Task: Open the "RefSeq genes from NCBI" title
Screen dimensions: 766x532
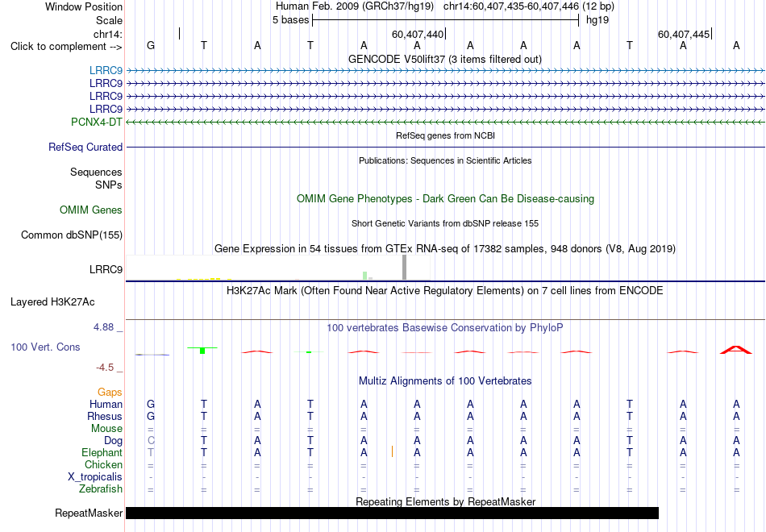Action: pos(445,135)
